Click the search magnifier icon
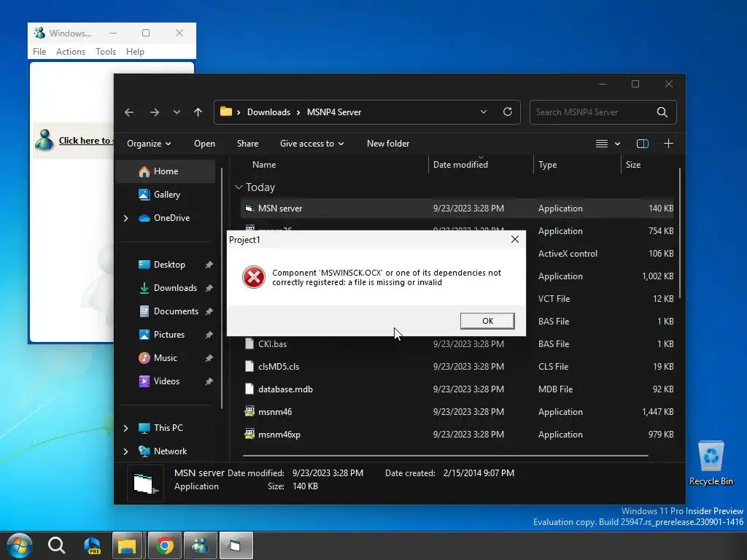Image resolution: width=747 pixels, height=560 pixels. (662, 112)
